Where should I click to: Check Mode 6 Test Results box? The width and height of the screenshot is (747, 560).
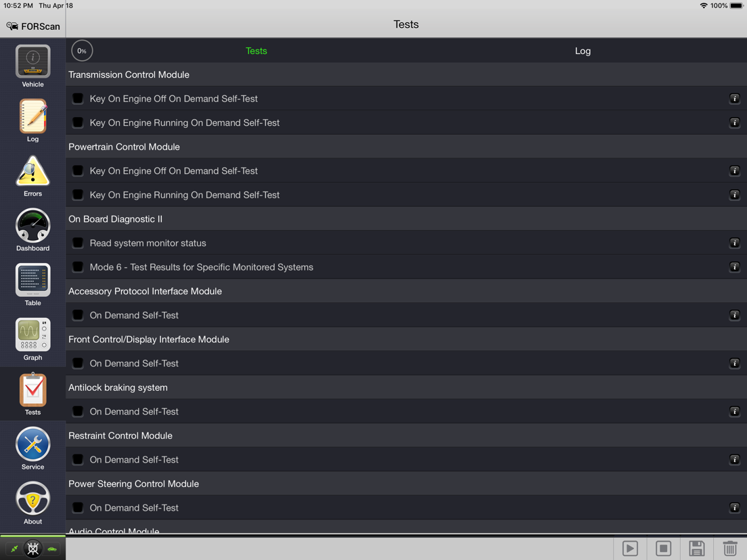[78, 267]
